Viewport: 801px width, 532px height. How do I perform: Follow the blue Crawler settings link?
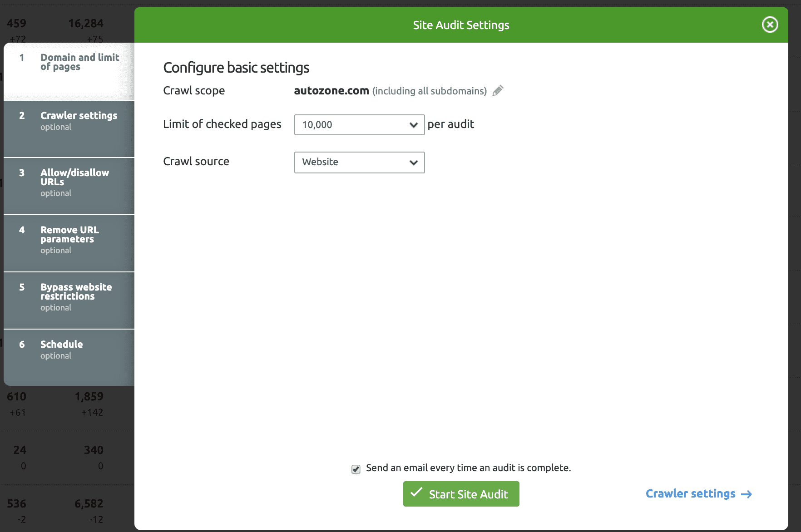[691, 494]
